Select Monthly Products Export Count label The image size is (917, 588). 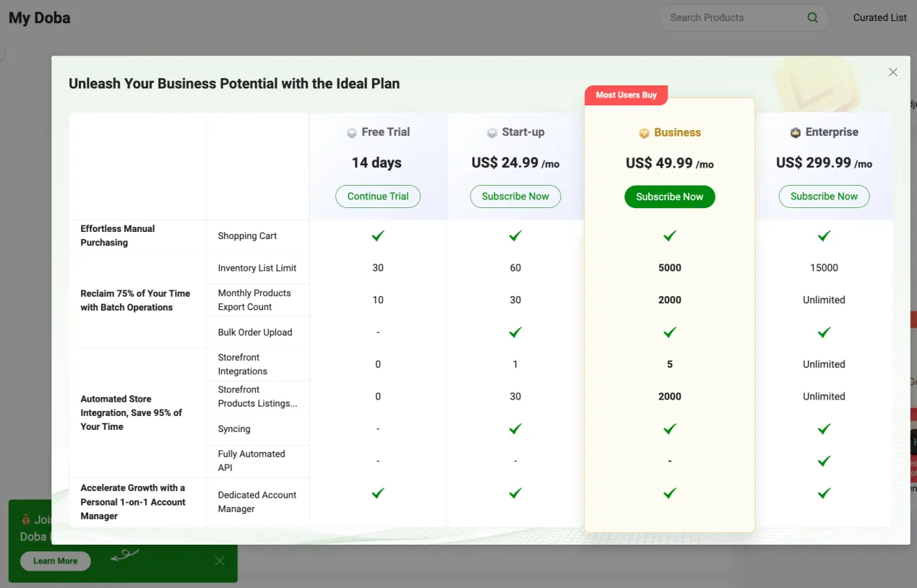coord(254,300)
